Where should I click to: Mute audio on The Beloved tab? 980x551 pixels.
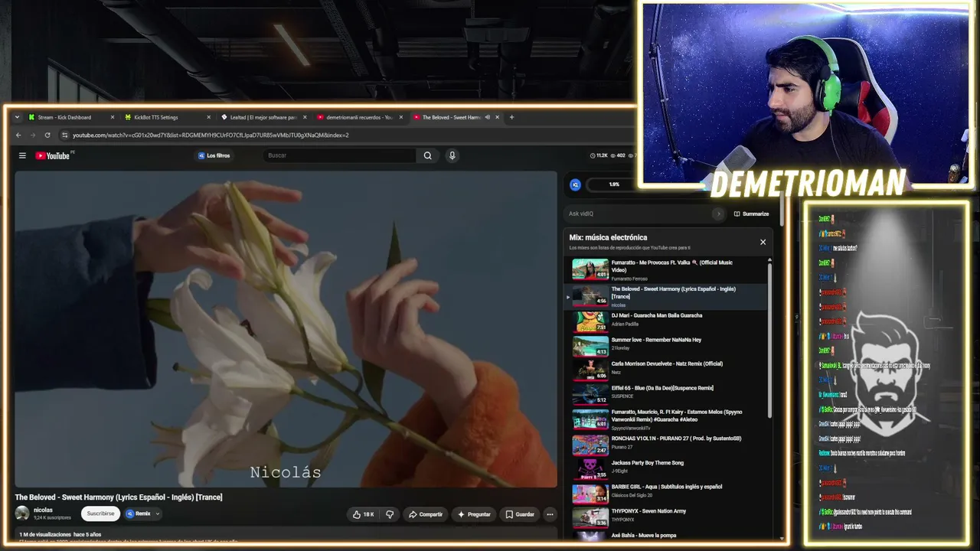(487, 117)
